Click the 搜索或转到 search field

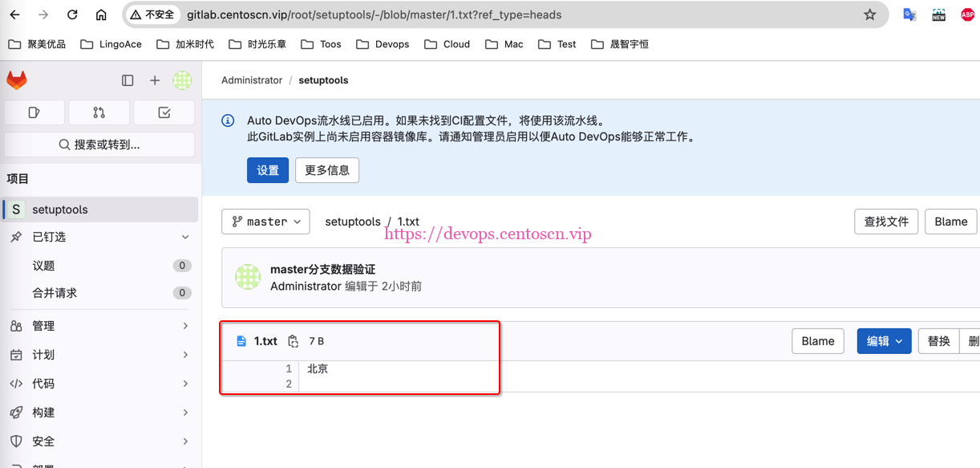[99, 144]
